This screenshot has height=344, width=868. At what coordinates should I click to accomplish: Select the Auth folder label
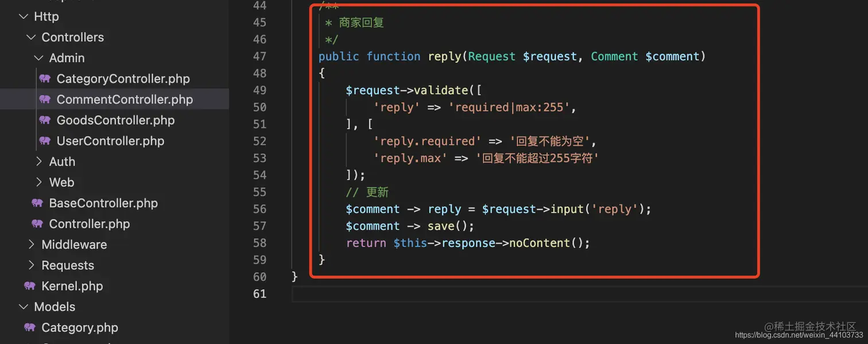coord(62,161)
